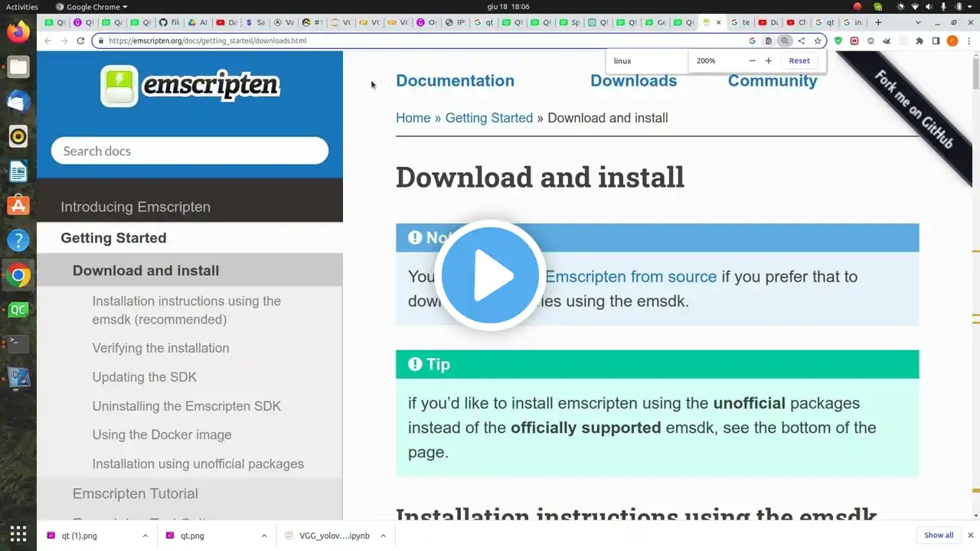Screen dimensions: 980x551
Task: Open the Extensions puzzle icon
Action: click(x=920, y=41)
